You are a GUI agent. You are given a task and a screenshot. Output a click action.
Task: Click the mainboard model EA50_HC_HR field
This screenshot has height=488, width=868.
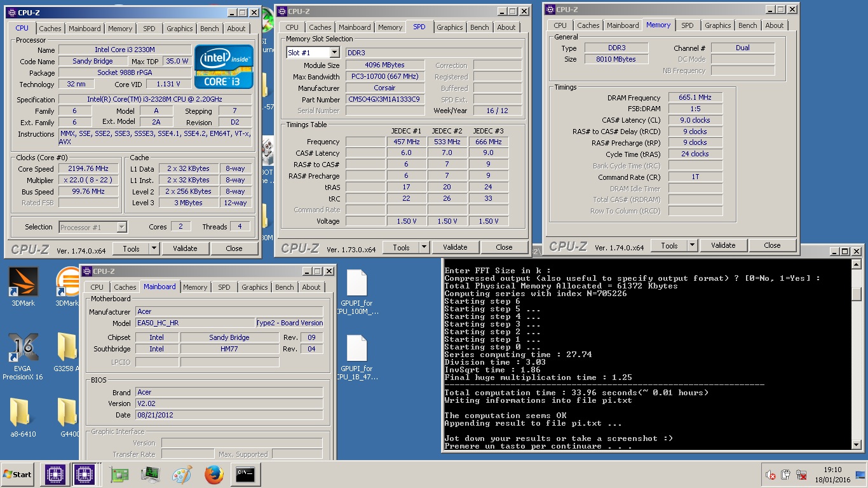pyautogui.click(x=194, y=323)
